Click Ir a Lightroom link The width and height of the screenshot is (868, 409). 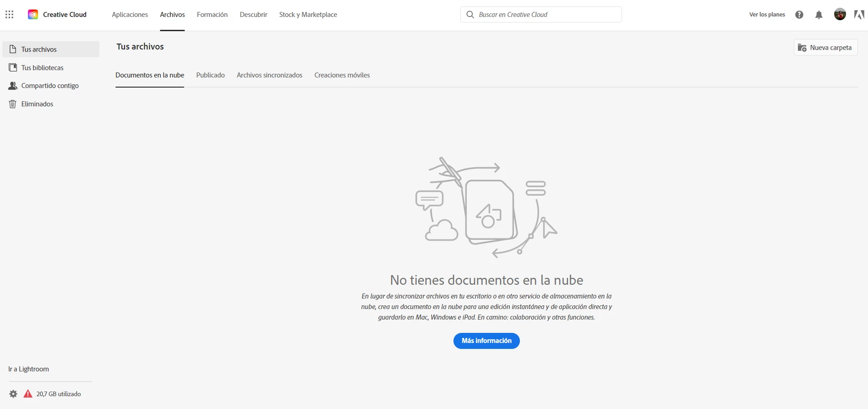[28, 369]
